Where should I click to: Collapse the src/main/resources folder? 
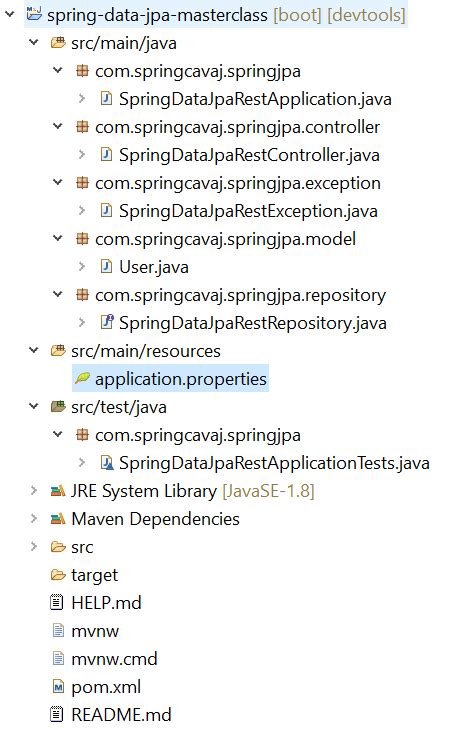click(34, 350)
